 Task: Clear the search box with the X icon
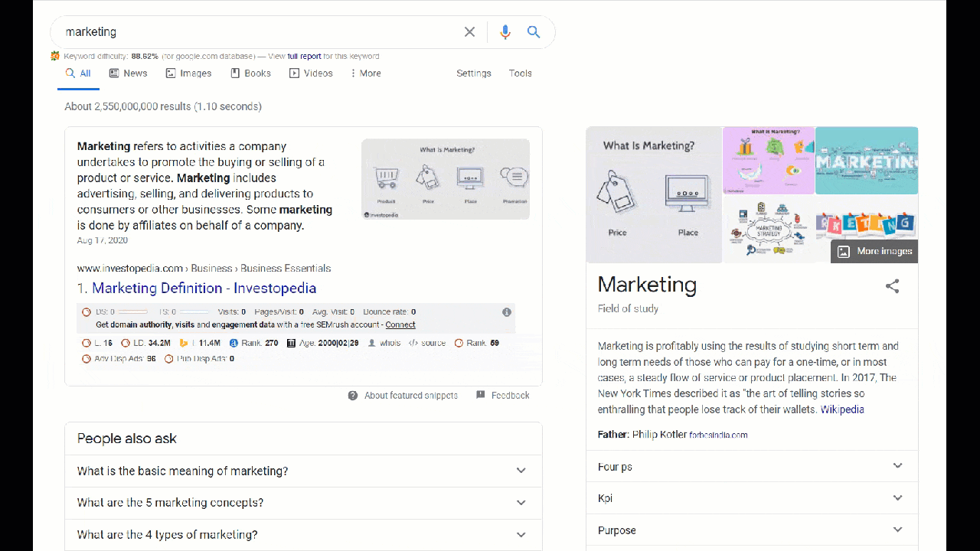click(x=469, y=32)
